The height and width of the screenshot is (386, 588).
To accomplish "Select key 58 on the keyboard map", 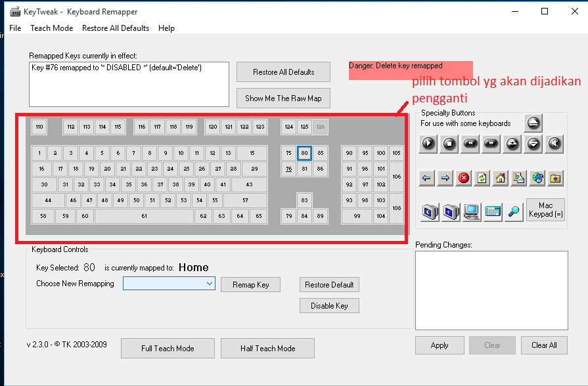I will 43,216.
